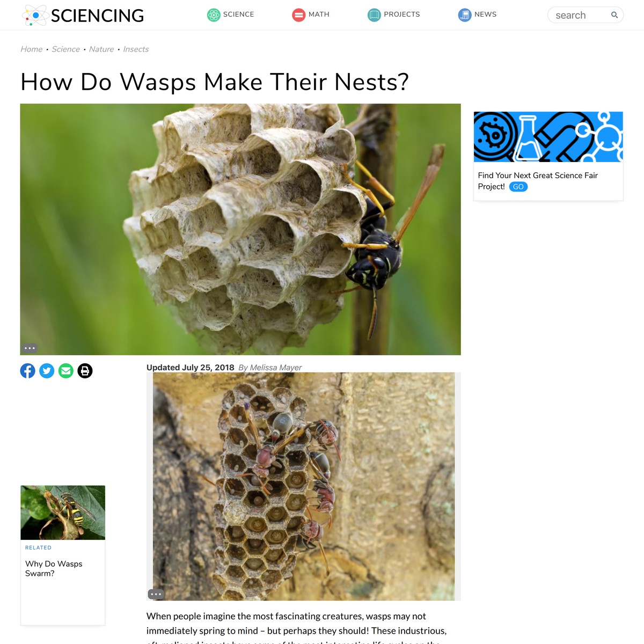
Task: Focus the search input field
Action: click(x=581, y=15)
